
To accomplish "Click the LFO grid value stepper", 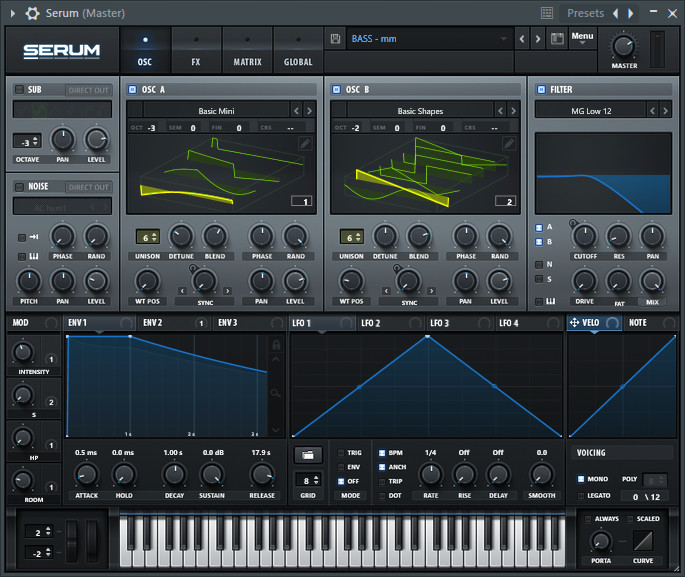I will point(308,480).
